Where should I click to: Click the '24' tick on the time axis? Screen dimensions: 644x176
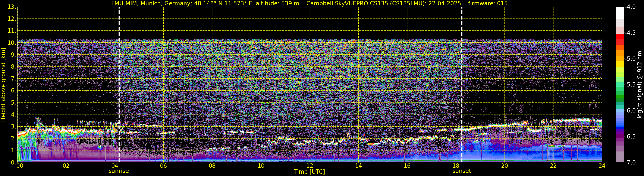pyautogui.click(x=602, y=166)
